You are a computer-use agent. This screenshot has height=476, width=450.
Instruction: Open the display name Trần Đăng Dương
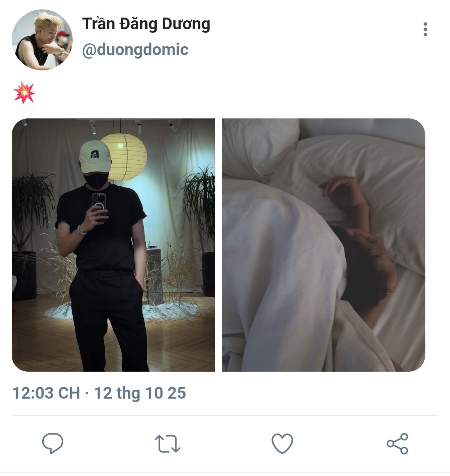pos(146,24)
